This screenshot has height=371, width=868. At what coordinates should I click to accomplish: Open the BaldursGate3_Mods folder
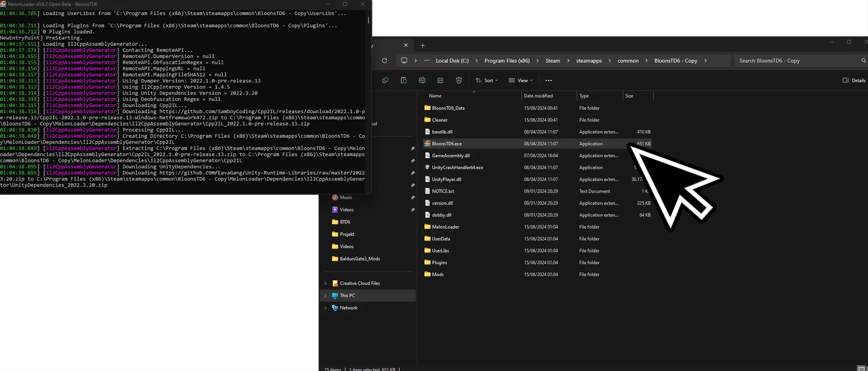click(x=359, y=259)
